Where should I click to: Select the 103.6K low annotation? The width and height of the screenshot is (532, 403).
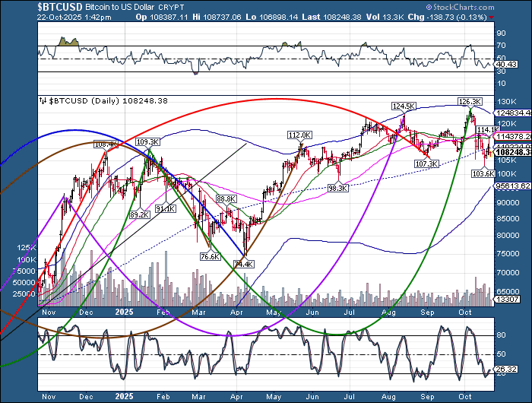pos(483,174)
